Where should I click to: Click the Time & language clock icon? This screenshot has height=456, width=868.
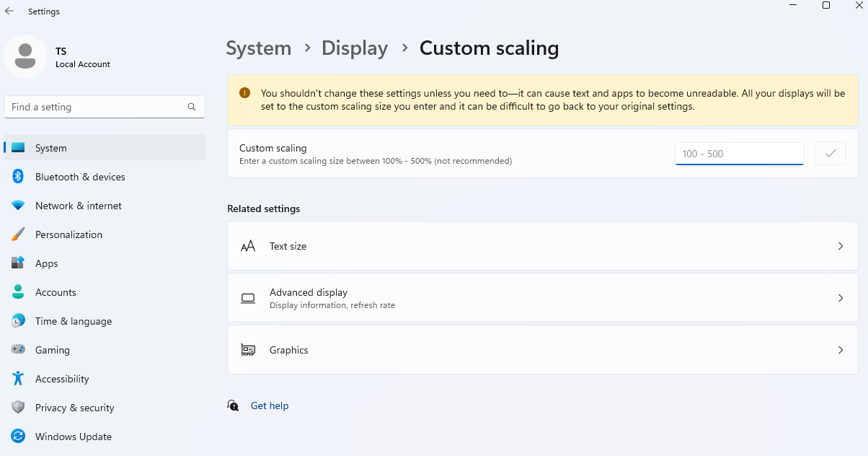coord(18,321)
